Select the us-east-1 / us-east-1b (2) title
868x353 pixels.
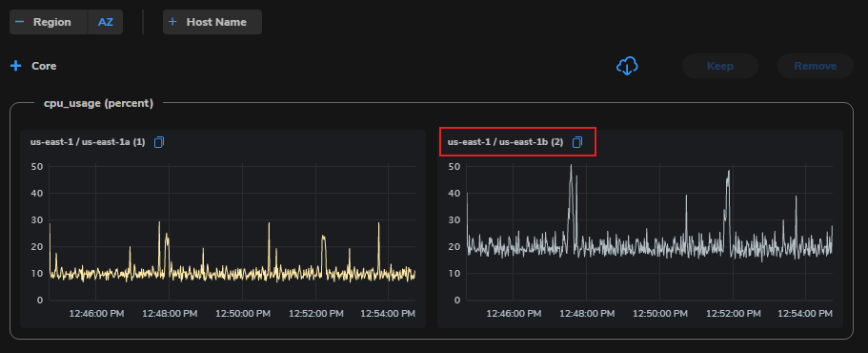tap(505, 142)
